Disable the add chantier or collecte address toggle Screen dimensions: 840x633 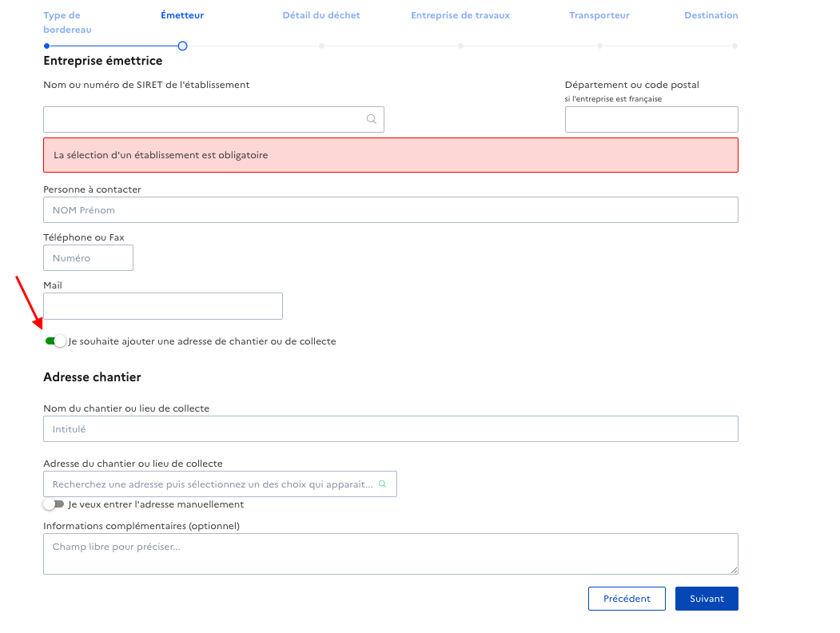click(x=55, y=341)
